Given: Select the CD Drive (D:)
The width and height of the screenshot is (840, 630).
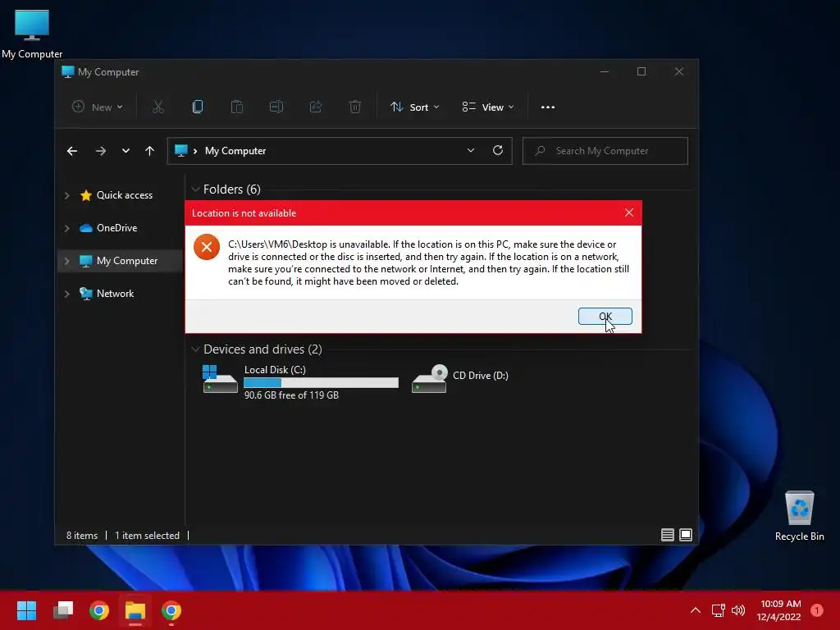Looking at the screenshot, I should tap(461, 378).
